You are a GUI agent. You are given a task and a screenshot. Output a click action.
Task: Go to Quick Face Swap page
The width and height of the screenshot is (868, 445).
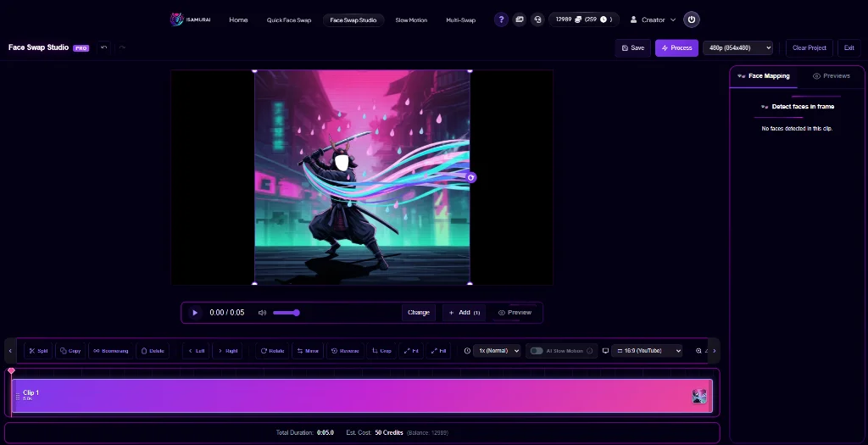[x=289, y=19]
